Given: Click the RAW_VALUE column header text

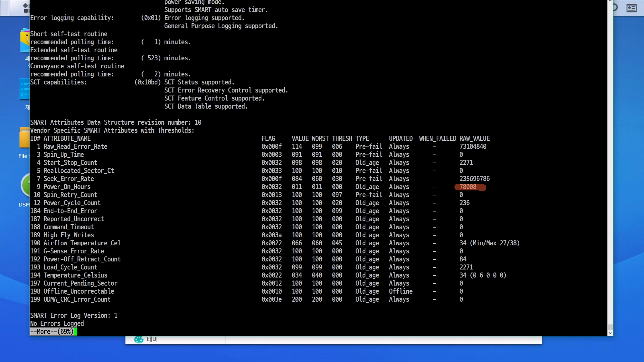Looking at the screenshot, I should (x=474, y=138).
